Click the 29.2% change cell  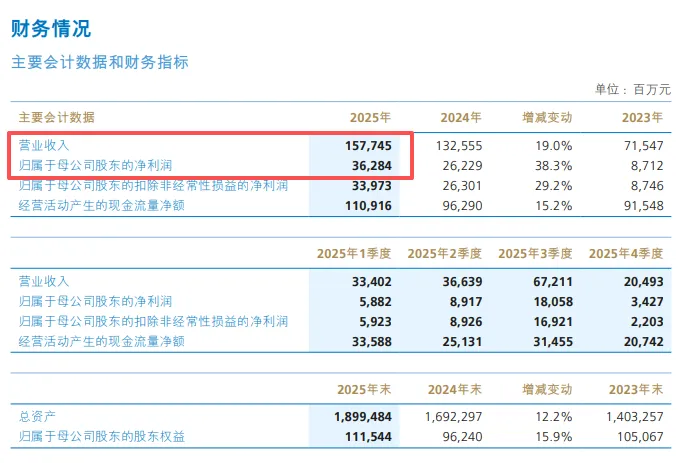tap(554, 185)
